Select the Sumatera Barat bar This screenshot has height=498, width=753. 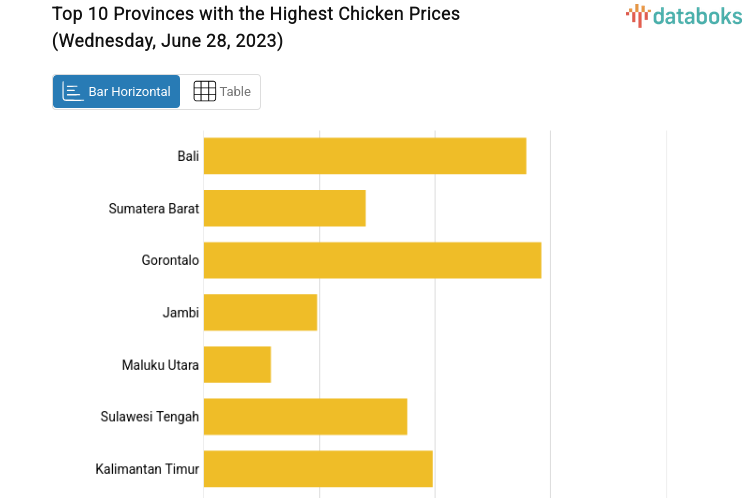pyautogui.click(x=285, y=208)
